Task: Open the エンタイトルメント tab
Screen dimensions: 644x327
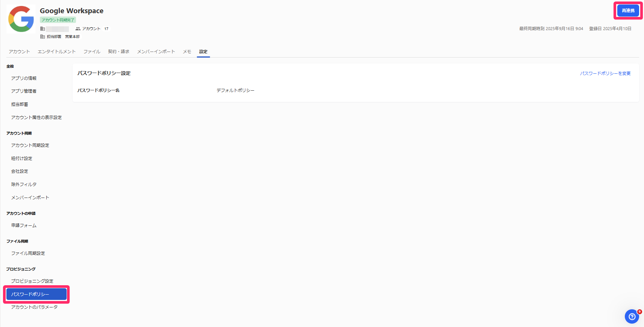Action: [x=56, y=52]
